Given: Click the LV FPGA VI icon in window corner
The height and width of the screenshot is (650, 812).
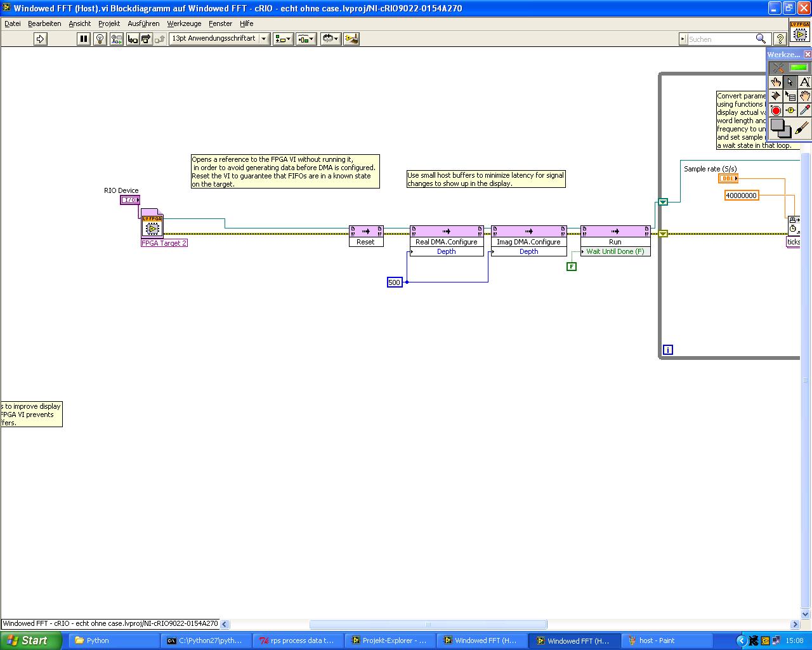Looking at the screenshot, I should pyautogui.click(x=799, y=31).
